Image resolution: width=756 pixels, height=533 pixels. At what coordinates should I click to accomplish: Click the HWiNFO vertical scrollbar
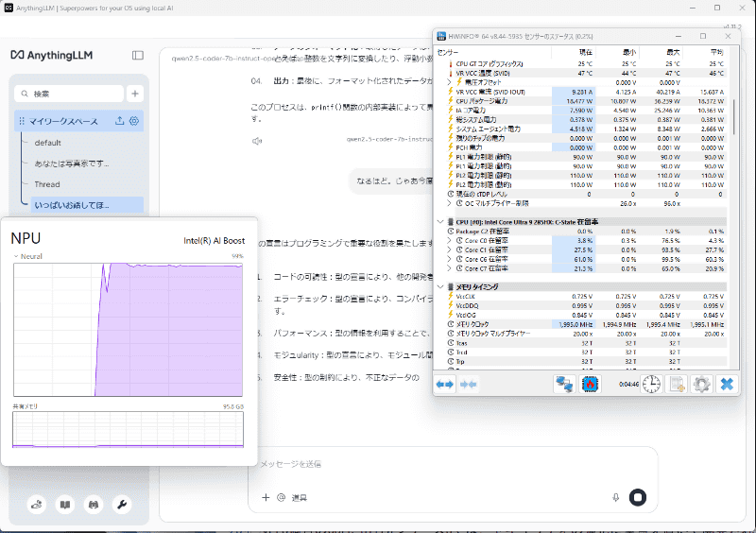[734, 117]
